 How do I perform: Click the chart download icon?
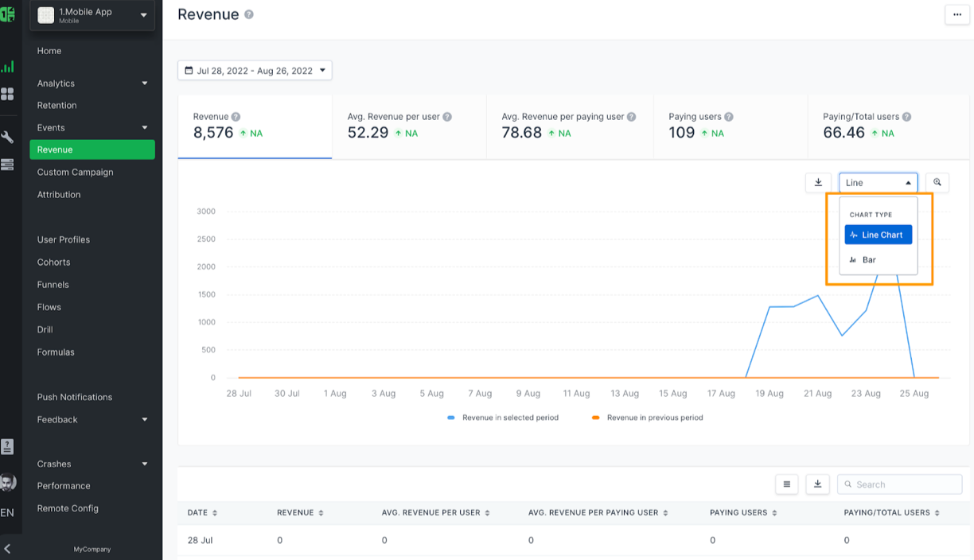[x=818, y=183]
